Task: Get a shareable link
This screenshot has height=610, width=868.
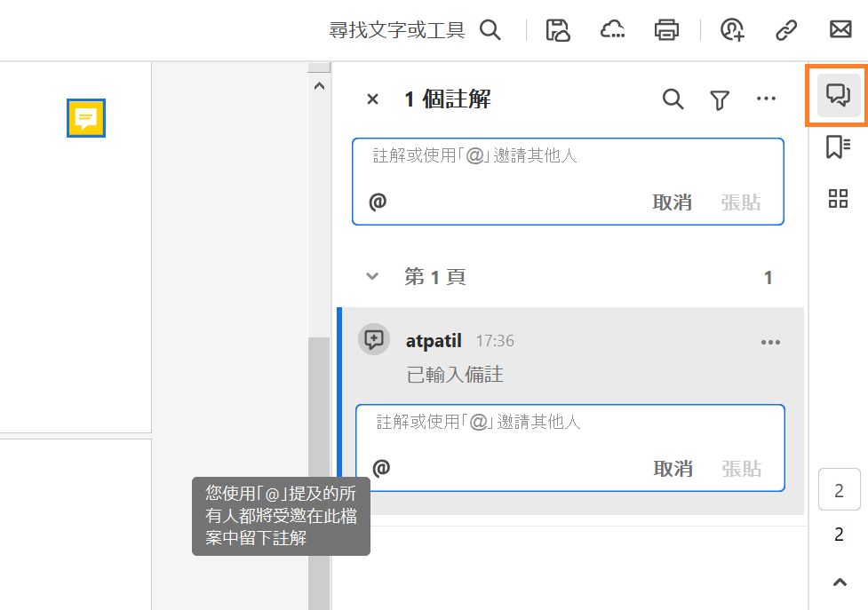Action: pos(786,29)
